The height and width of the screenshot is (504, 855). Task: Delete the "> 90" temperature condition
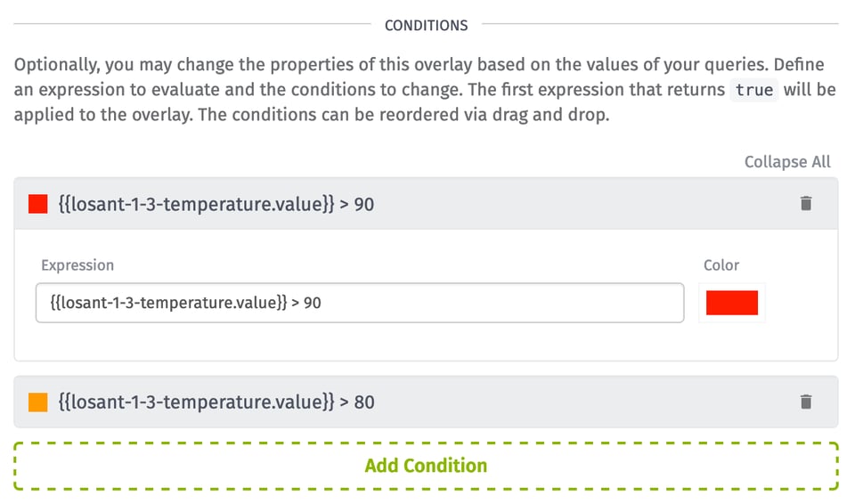(806, 204)
